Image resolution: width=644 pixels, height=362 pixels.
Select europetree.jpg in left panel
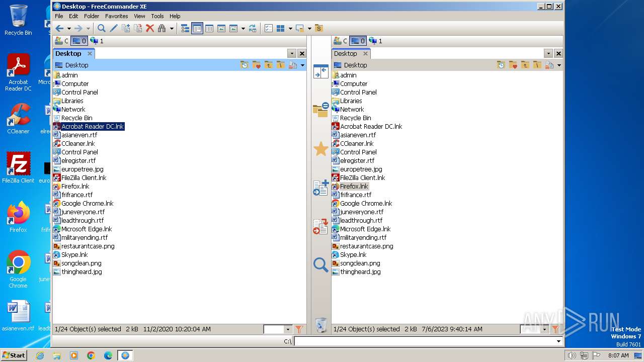click(x=82, y=169)
